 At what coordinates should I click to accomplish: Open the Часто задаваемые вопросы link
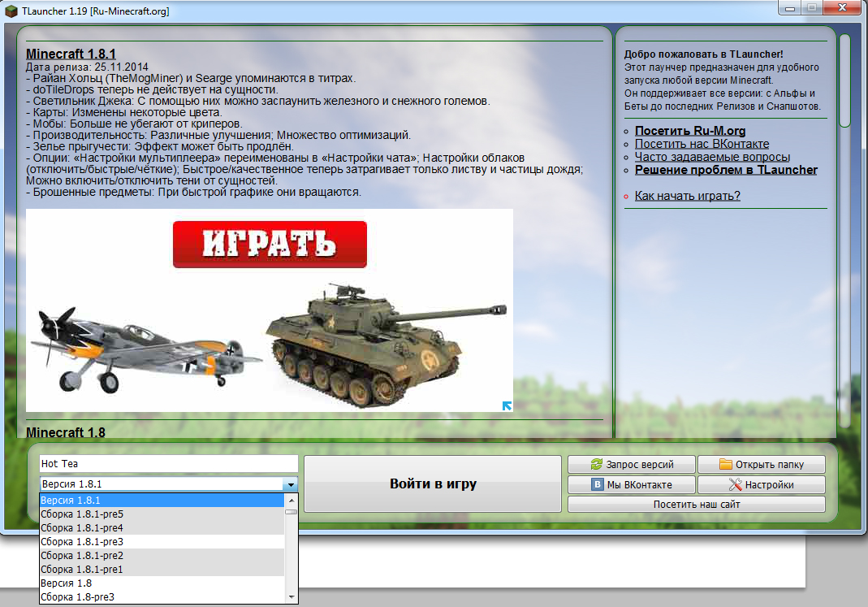[712, 157]
